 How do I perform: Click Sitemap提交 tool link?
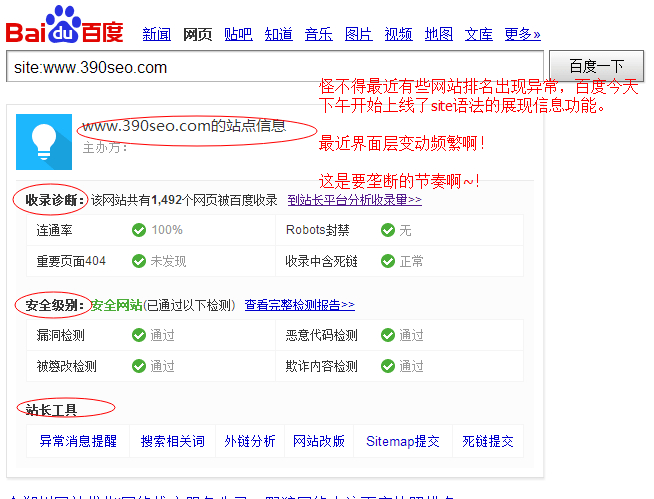(402, 441)
